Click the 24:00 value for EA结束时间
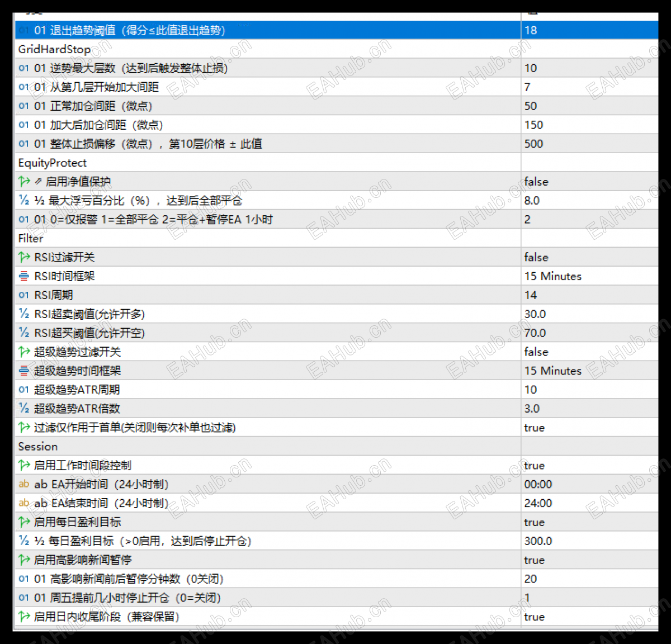 coord(538,503)
